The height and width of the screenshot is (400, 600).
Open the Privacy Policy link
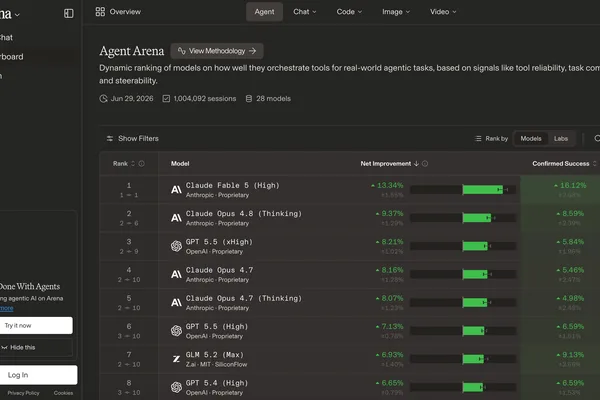pos(23,393)
